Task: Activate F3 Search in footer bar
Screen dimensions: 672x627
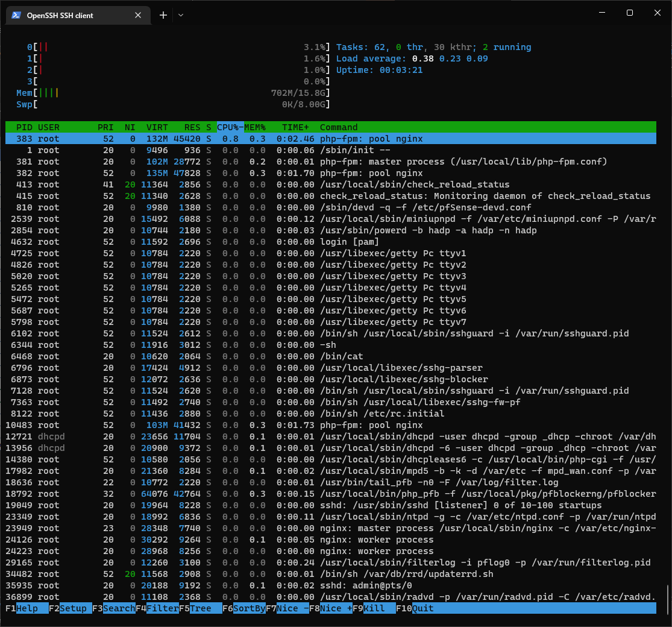Action: [113, 608]
